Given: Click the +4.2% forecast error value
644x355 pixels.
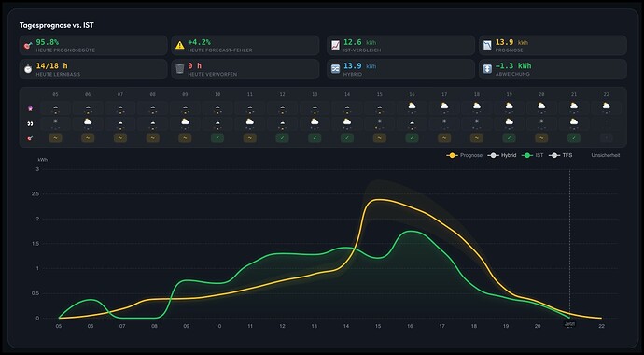Looking at the screenshot, I should (x=199, y=42).
